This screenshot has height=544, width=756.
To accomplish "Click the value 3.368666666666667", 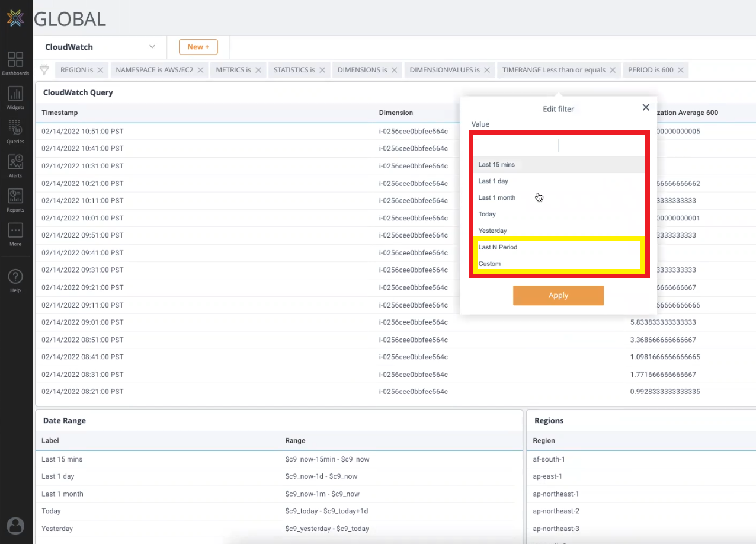I will point(663,340).
